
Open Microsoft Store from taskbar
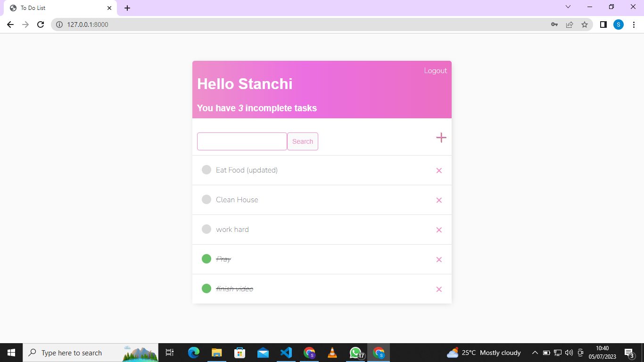point(240,353)
